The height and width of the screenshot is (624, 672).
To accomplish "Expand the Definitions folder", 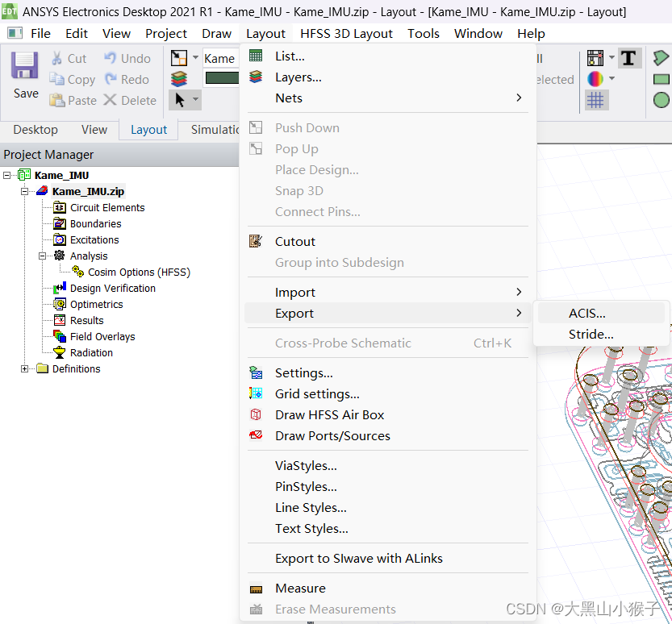I will pos(24,368).
